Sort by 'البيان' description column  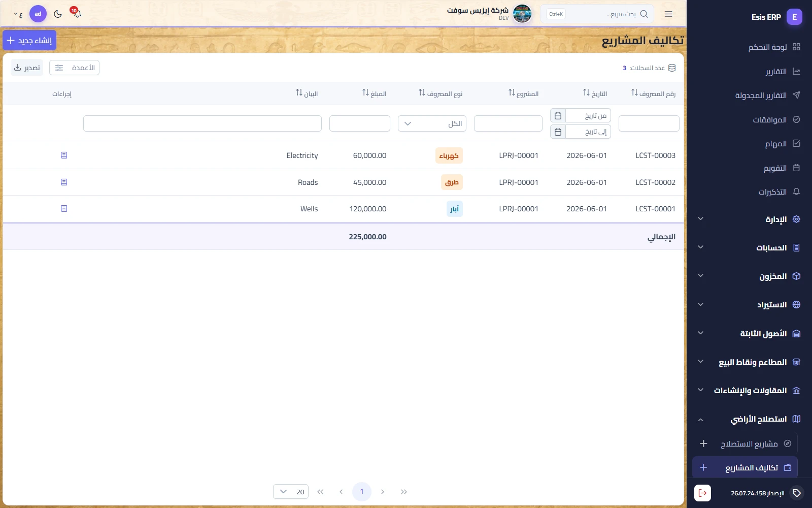coord(307,93)
